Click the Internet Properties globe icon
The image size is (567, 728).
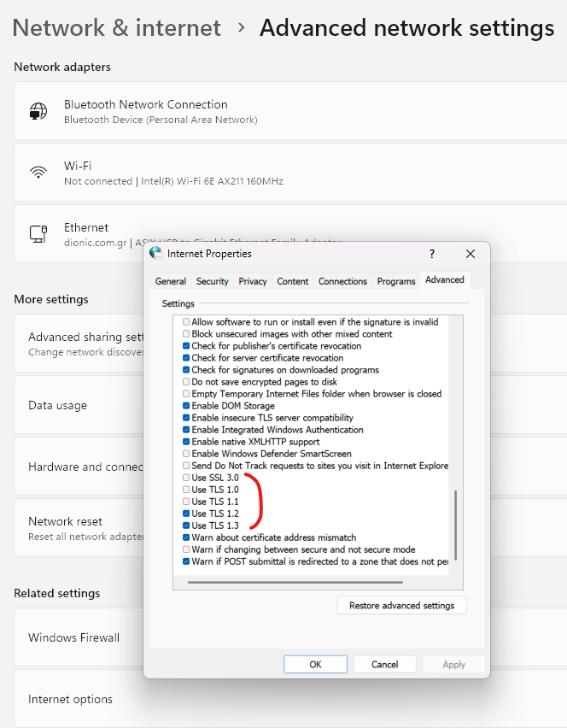[x=156, y=254]
